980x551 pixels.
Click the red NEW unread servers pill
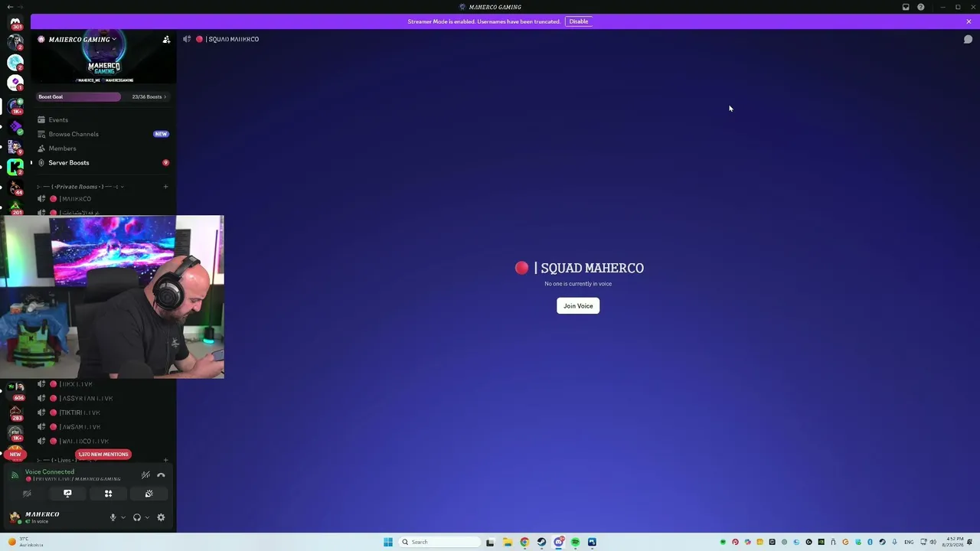tap(15, 455)
